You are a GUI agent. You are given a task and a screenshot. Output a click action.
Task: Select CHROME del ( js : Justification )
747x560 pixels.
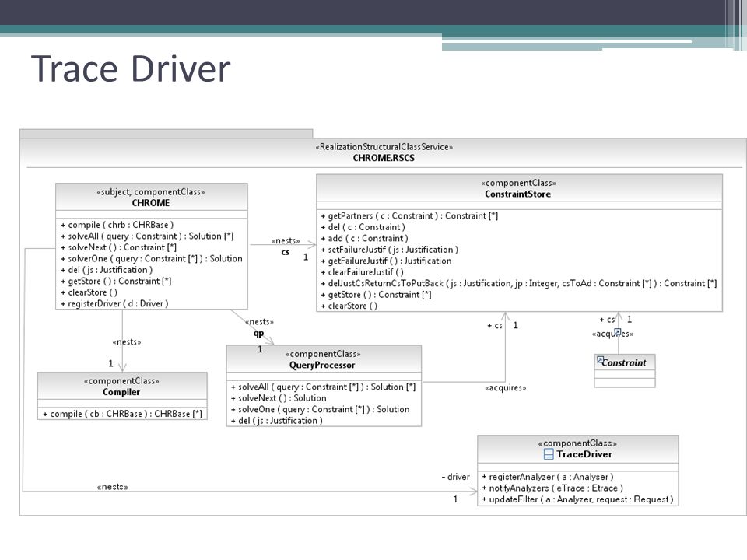click(x=107, y=270)
